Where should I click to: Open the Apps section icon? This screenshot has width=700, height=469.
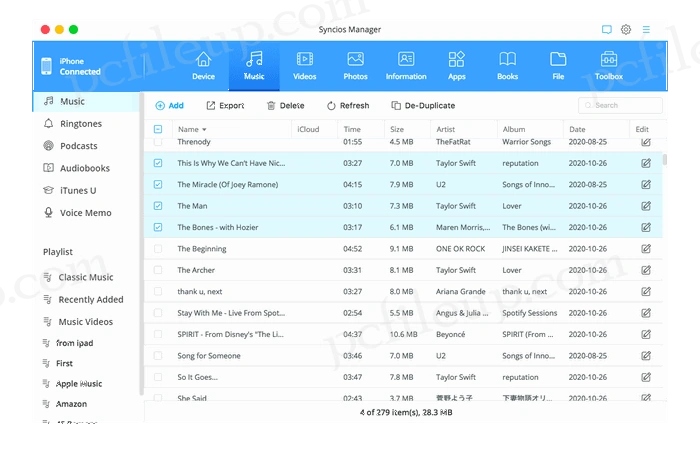(456, 60)
